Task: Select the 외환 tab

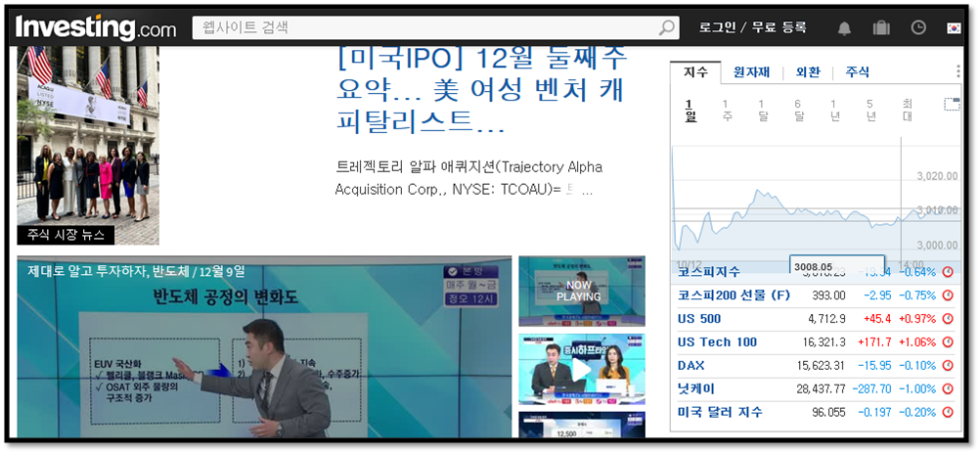Action: click(808, 71)
